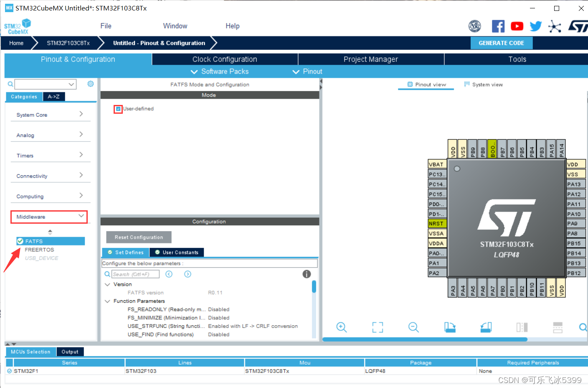588x388 pixels.
Task: Toggle the horizontal split view icon
Action: coord(558,327)
